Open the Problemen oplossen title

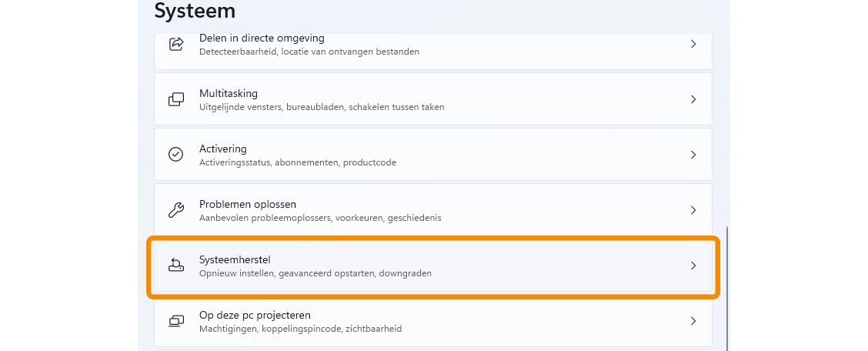click(247, 204)
